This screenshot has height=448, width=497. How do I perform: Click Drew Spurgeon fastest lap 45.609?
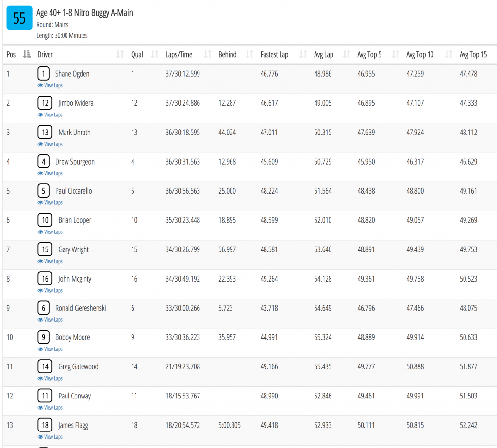point(269,162)
